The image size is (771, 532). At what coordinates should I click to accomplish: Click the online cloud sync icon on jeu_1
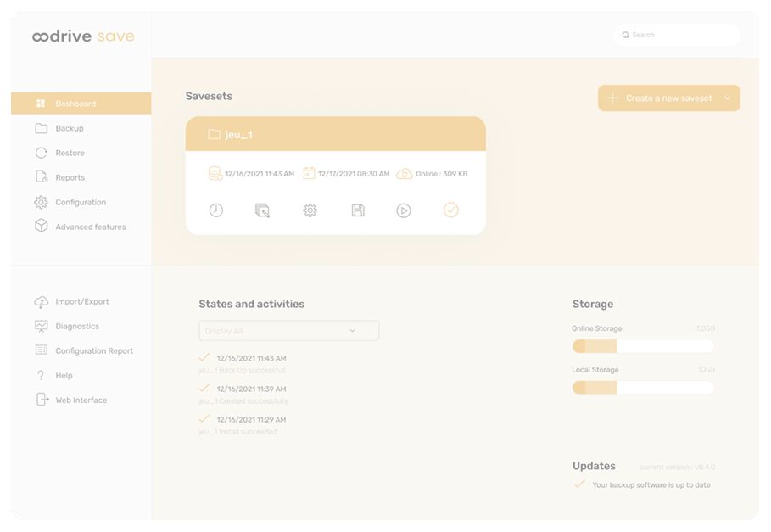(405, 174)
